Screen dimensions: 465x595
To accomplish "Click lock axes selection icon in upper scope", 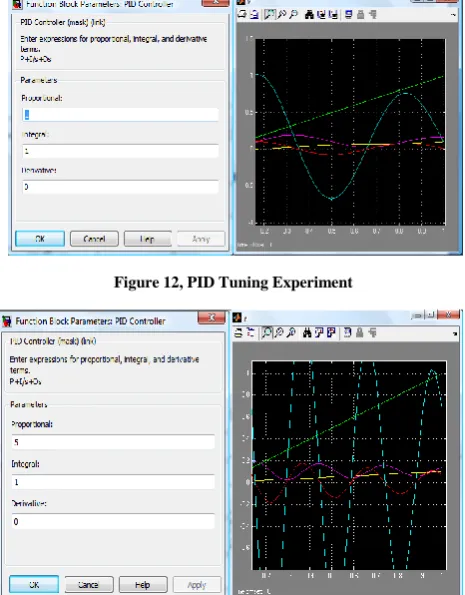I will 361,15.
